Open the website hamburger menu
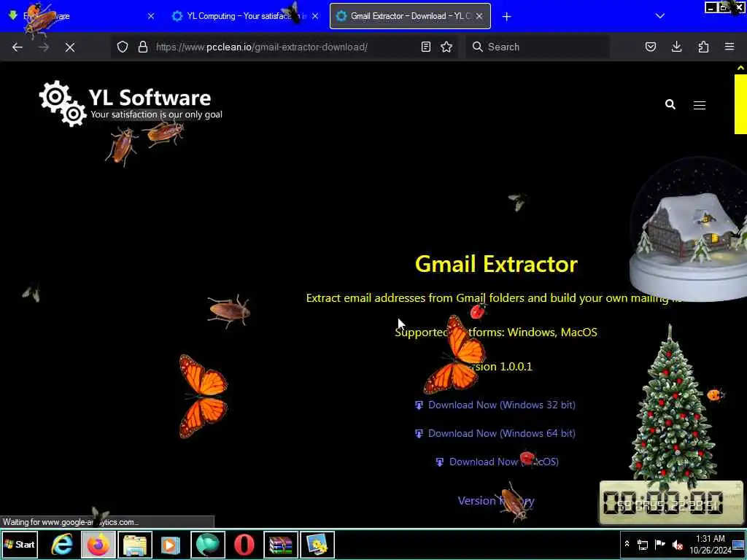Image resolution: width=747 pixels, height=560 pixels. pos(700,105)
